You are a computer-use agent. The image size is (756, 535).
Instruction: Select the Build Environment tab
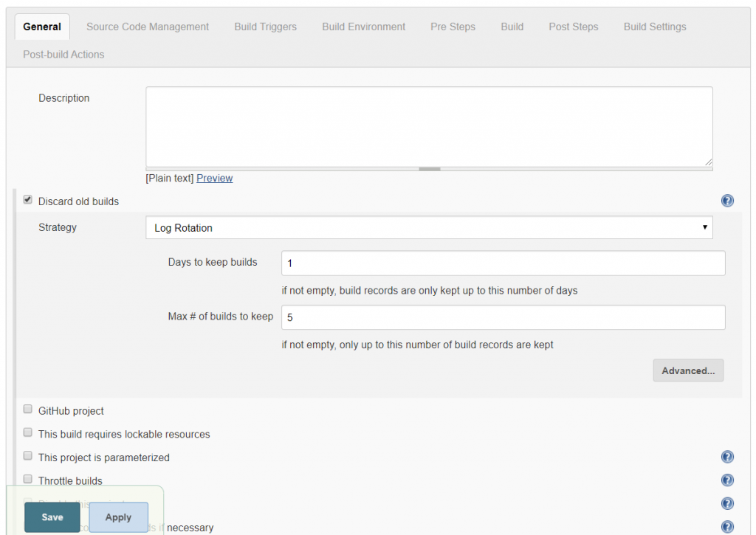tap(363, 27)
